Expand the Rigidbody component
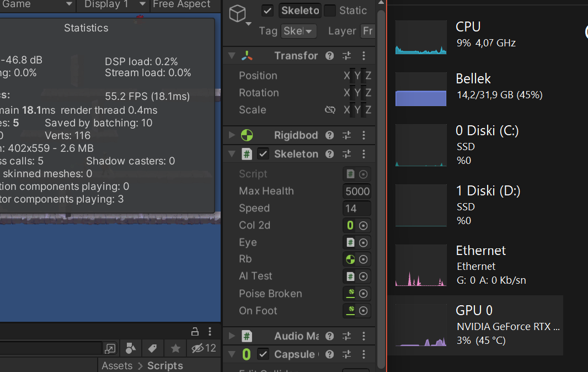 tap(232, 135)
